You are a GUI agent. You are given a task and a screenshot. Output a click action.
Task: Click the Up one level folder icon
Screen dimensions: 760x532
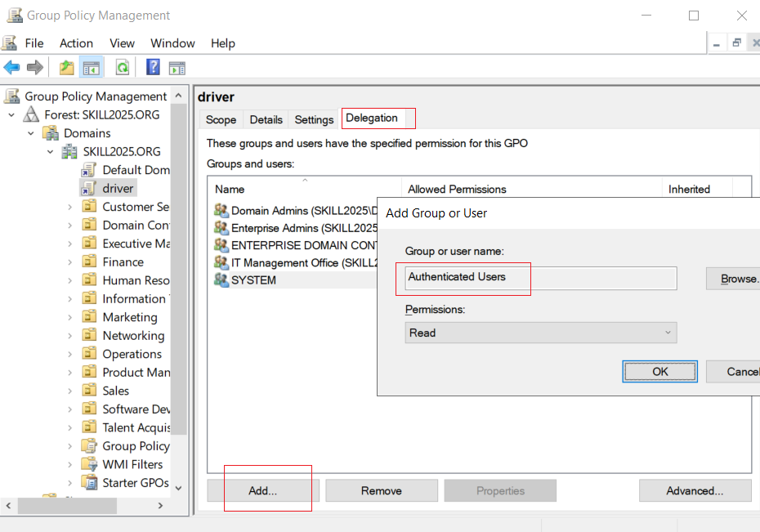[x=66, y=67]
